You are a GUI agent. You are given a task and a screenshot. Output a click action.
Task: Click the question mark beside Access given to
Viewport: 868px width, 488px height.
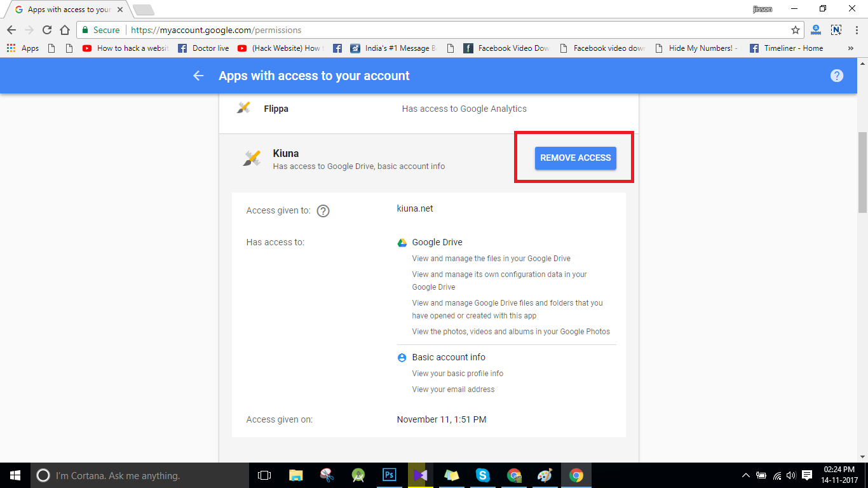pos(323,211)
